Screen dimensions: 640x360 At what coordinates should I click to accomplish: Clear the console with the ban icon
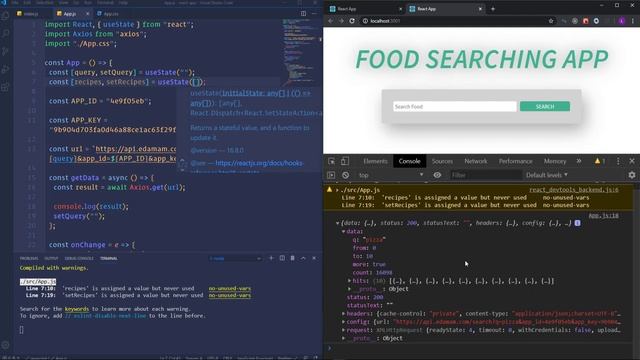[346, 175]
